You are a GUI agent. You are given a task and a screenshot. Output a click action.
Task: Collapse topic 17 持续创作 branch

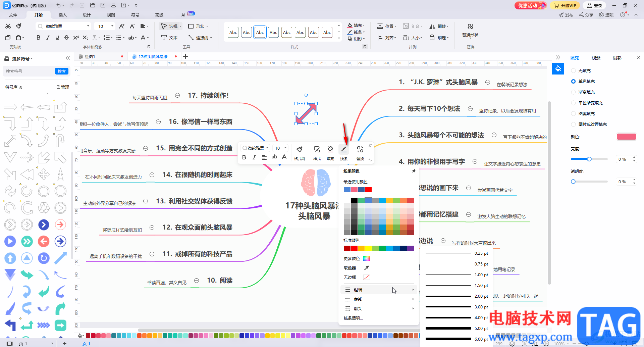(x=177, y=95)
